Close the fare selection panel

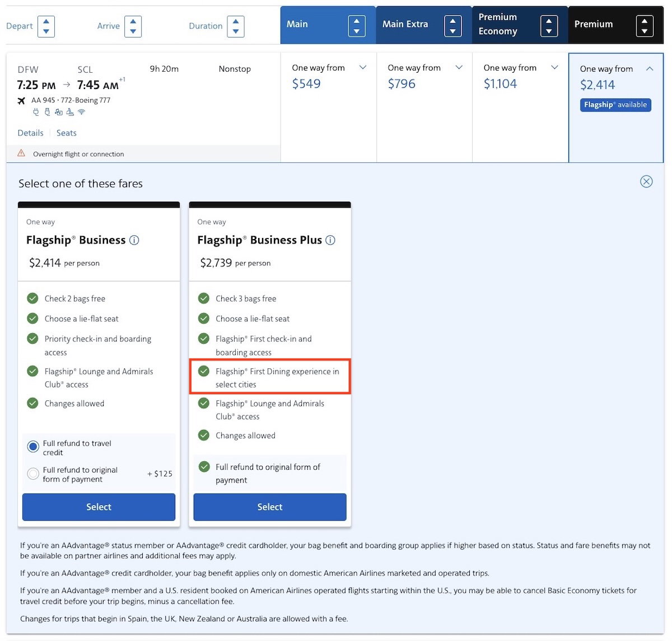[x=646, y=181]
